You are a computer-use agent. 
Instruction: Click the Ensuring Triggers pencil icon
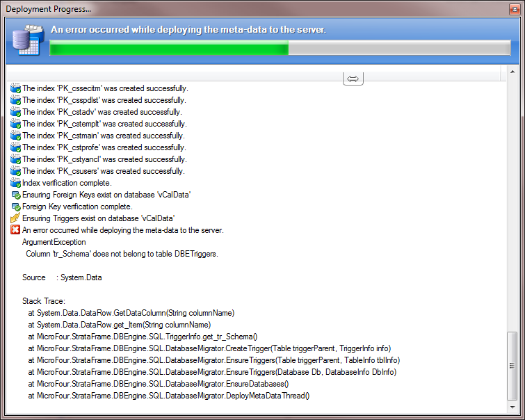click(x=15, y=218)
